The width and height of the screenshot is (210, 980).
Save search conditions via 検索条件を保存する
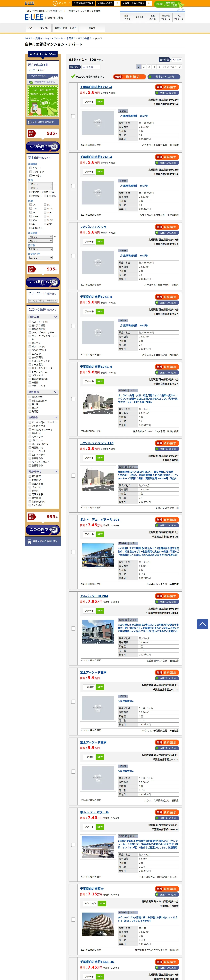tap(43, 82)
